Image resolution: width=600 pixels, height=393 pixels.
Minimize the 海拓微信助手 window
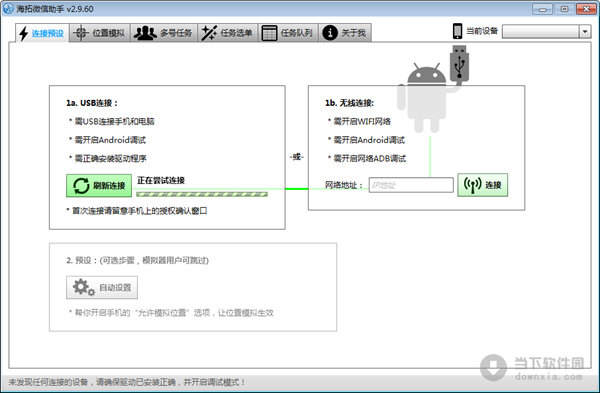pyautogui.click(x=542, y=9)
